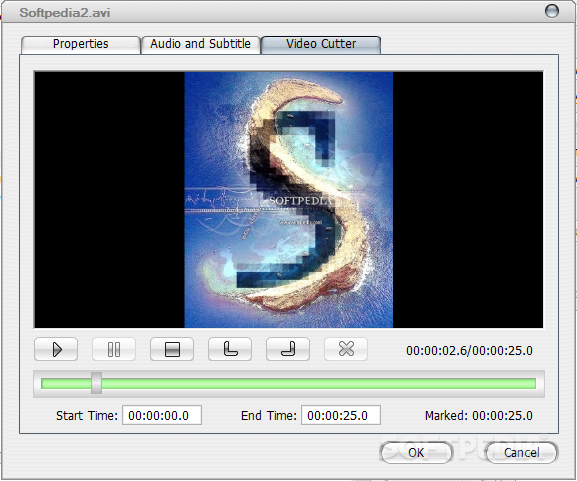The image size is (577, 481).
Task: Pause the video playback
Action: click(114, 349)
